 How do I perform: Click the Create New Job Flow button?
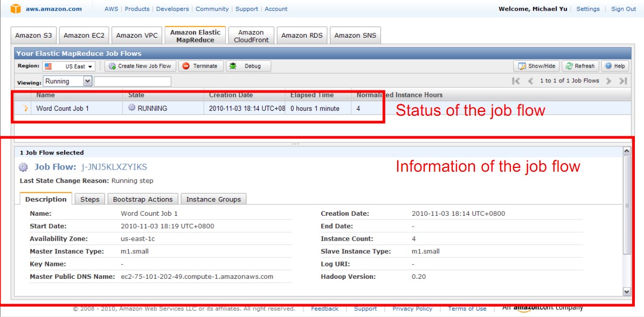coord(140,66)
